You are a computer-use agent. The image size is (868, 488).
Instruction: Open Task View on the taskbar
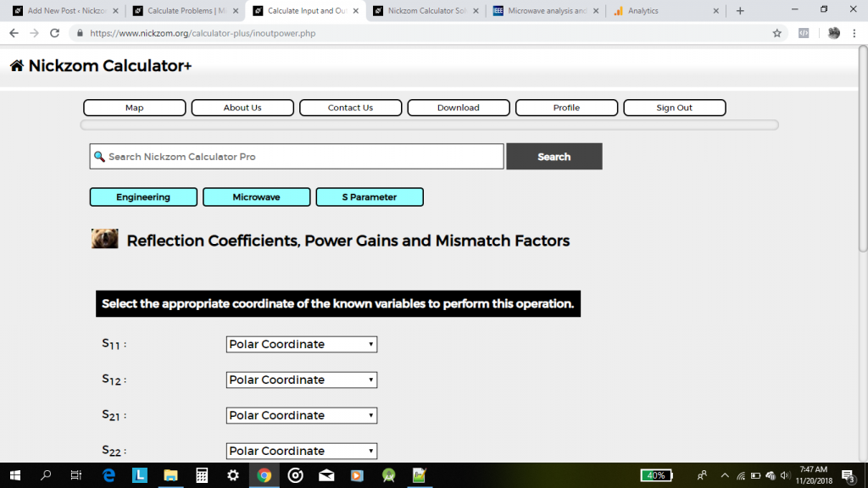tap(76, 475)
